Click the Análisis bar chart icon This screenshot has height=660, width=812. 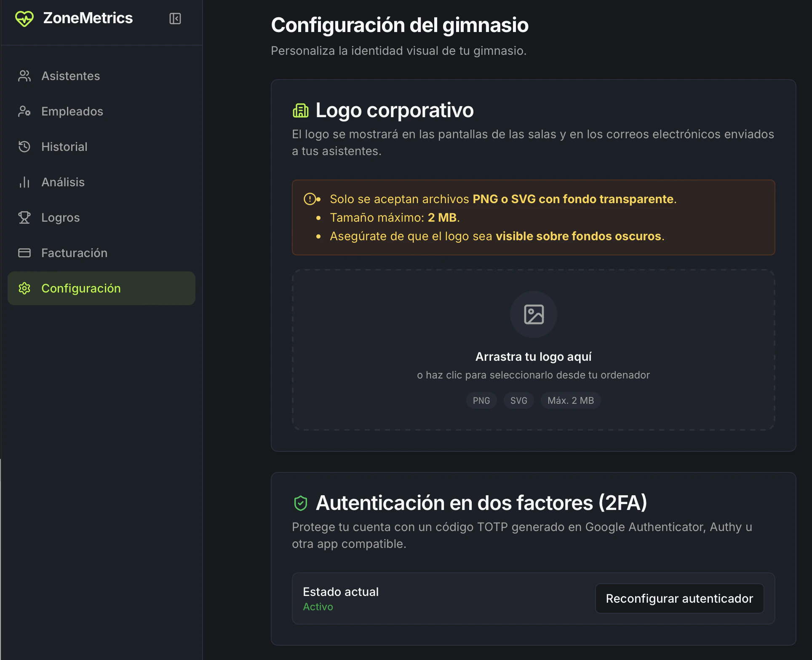(24, 182)
